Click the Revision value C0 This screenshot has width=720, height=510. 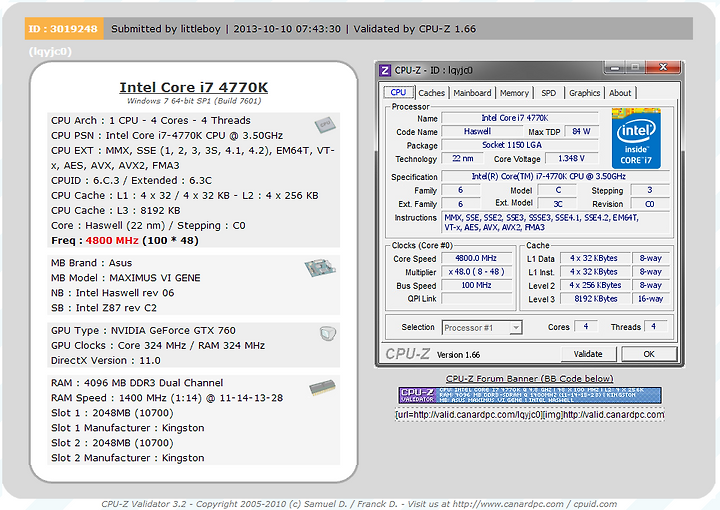click(x=650, y=204)
